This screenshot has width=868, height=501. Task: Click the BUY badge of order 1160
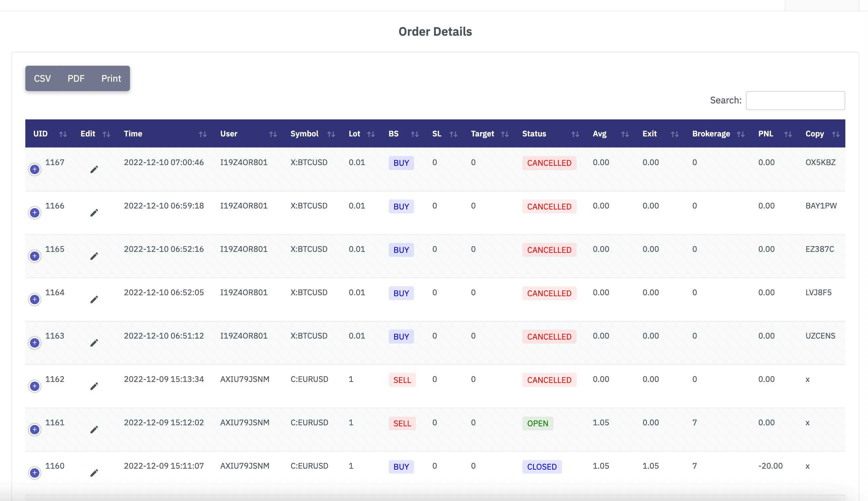click(x=401, y=467)
